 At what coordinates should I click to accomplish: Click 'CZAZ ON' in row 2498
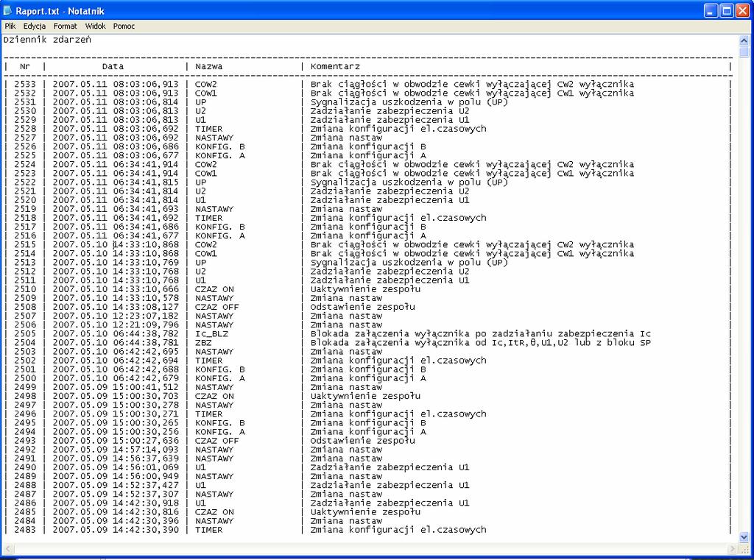(x=214, y=396)
